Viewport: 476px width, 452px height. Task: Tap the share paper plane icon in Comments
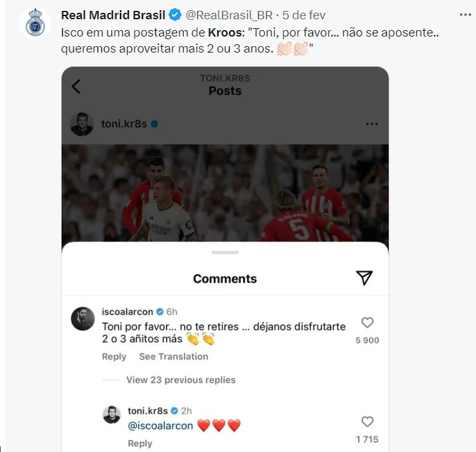tap(364, 278)
